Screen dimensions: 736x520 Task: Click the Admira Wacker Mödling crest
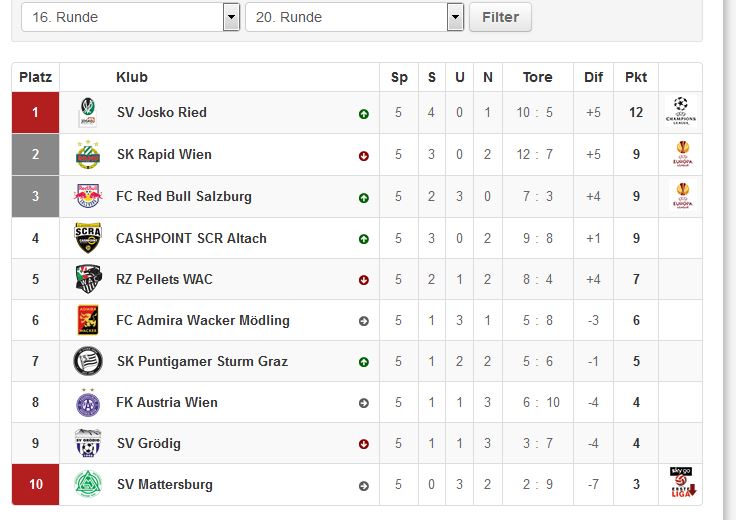(88, 320)
